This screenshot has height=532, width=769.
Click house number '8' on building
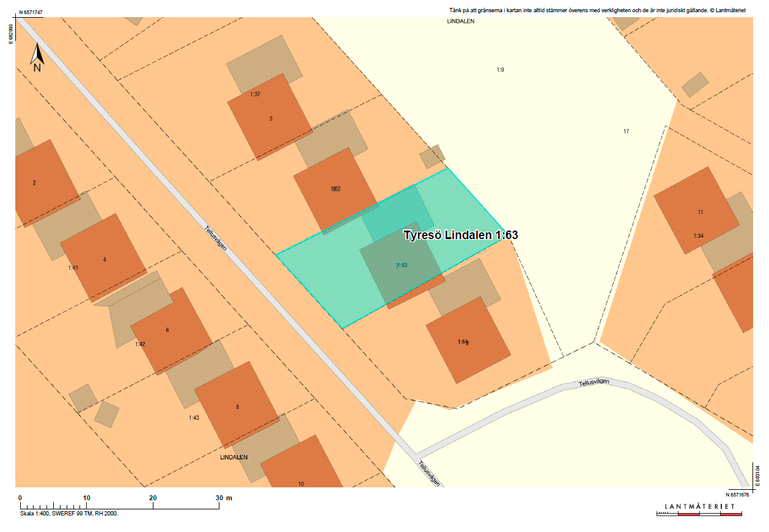237,407
